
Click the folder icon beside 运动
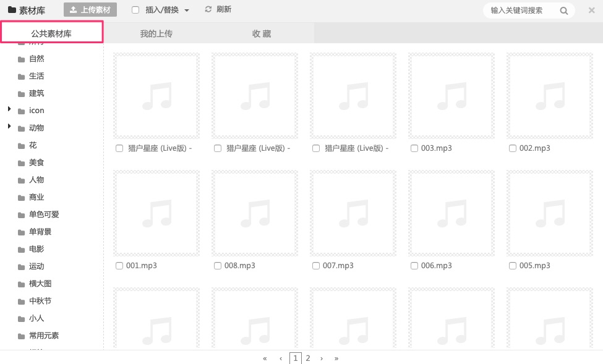tap(22, 267)
